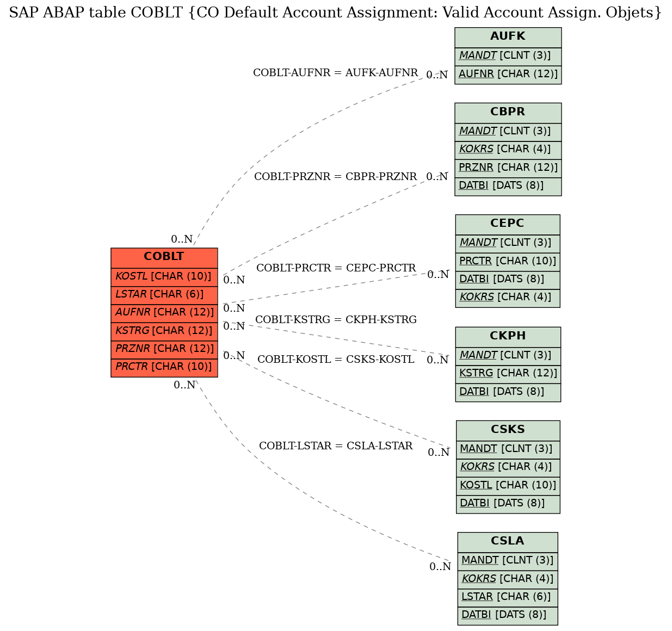672x631 pixels.
Task: Click LSTAR [CHAR (6)] in CSLA table
Action: point(508,597)
